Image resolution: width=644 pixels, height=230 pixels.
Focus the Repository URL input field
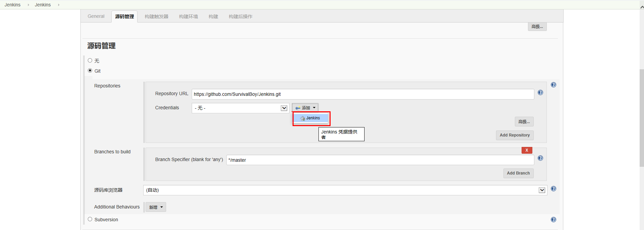coord(363,94)
